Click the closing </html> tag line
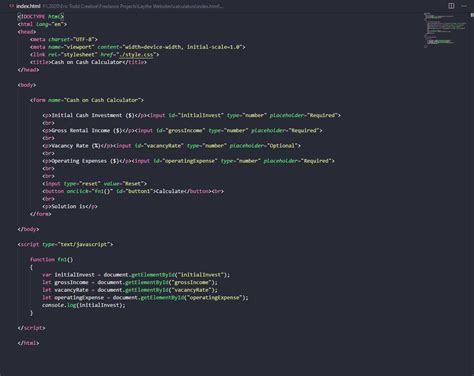The image size is (474, 376). [28, 343]
